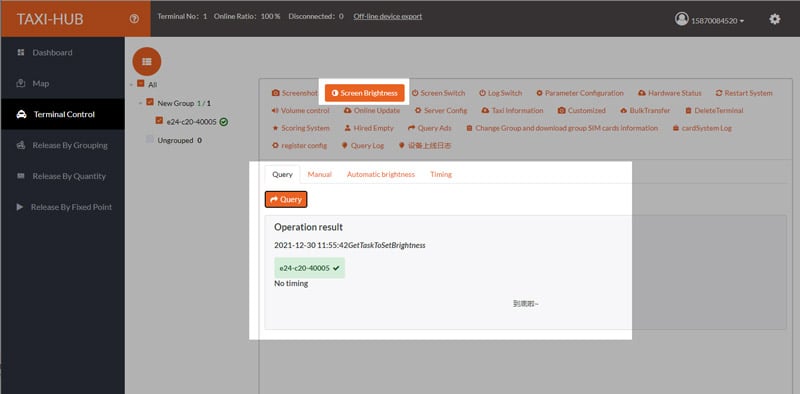Open BulkTransfer
The width and height of the screenshot is (800, 394).
pyautogui.click(x=645, y=110)
